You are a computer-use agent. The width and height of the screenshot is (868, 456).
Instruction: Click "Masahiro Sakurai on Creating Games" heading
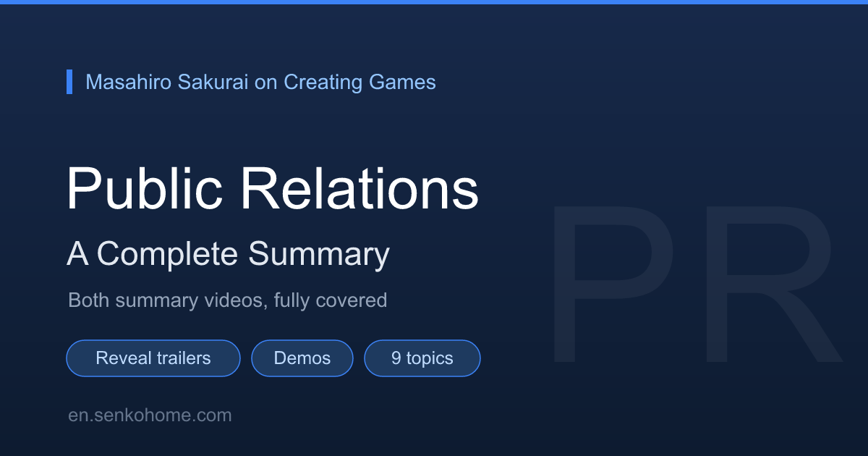click(260, 82)
